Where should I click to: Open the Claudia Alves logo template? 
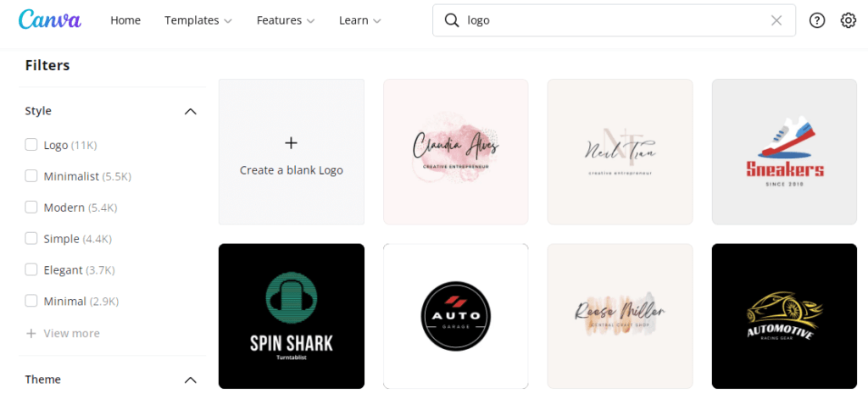click(x=455, y=152)
